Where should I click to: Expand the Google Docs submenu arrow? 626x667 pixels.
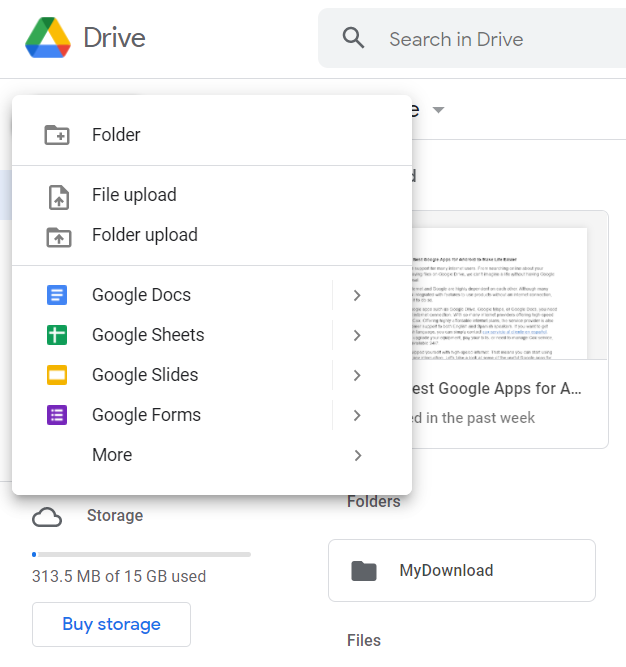pos(357,295)
